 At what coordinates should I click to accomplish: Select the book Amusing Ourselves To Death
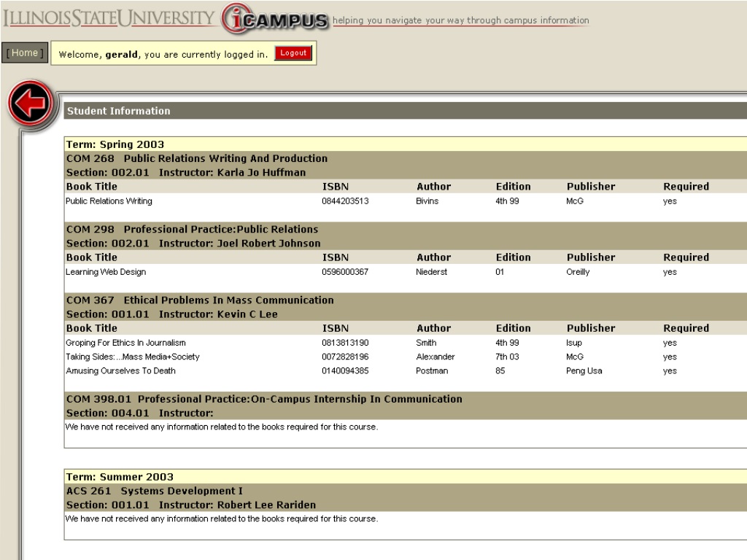(x=120, y=371)
